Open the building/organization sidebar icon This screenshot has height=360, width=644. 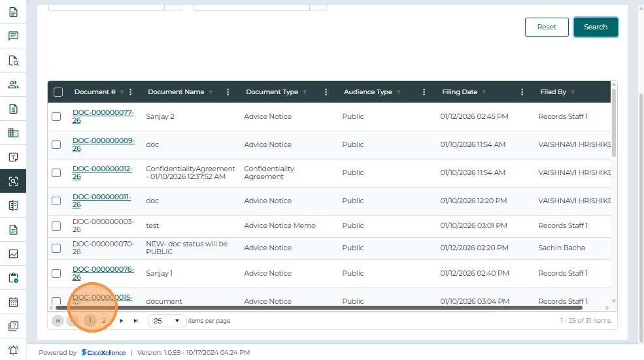pos(13,133)
